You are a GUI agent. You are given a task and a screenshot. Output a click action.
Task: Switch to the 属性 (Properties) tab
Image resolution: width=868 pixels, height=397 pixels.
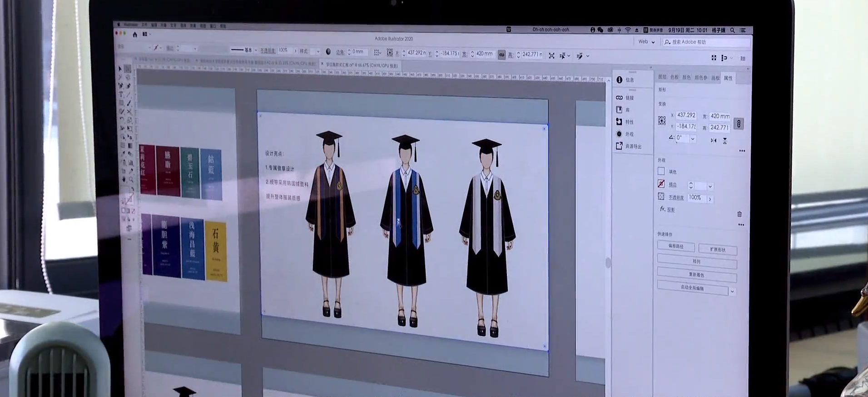(728, 78)
